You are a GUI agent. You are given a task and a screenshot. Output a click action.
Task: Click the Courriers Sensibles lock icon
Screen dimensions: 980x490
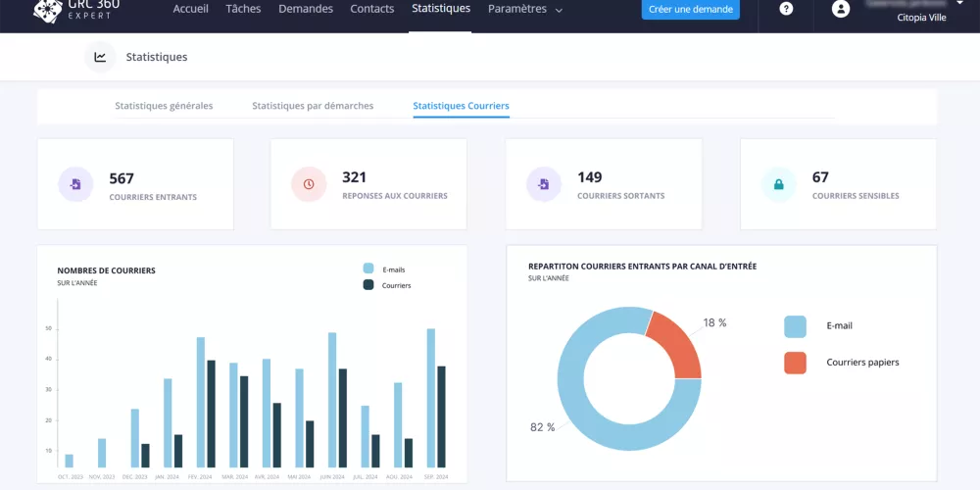pyautogui.click(x=779, y=184)
